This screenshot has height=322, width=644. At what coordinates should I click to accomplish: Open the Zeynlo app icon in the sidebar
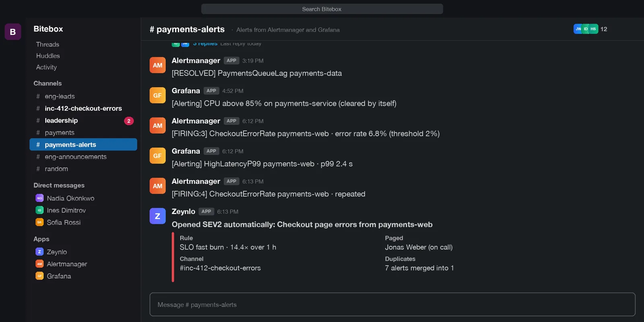point(39,252)
